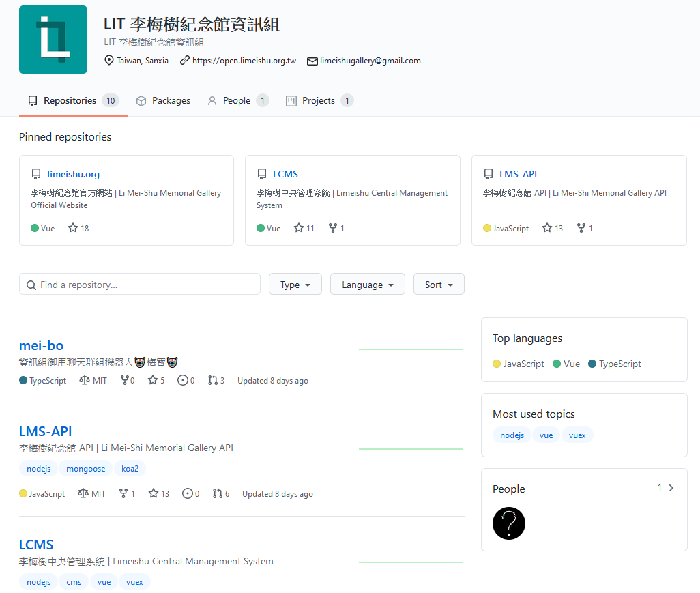This screenshot has width=700, height=593.
Task: Click the fork count on LMS-API list row
Action: [x=127, y=493]
